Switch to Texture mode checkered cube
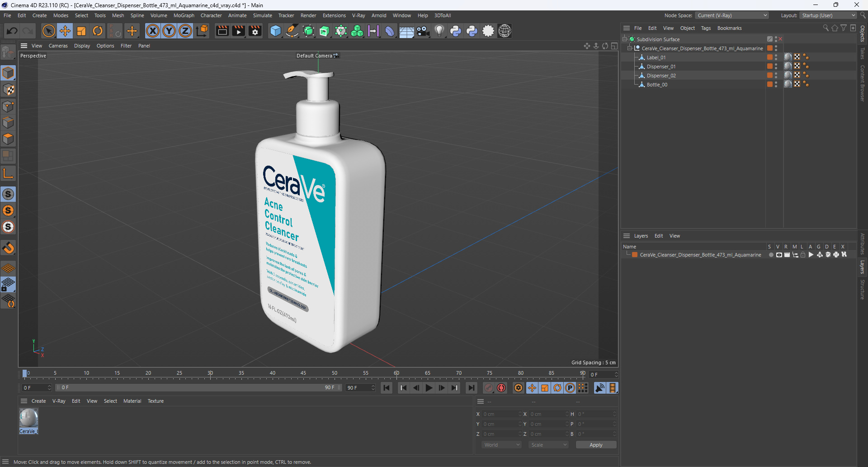 click(8, 90)
